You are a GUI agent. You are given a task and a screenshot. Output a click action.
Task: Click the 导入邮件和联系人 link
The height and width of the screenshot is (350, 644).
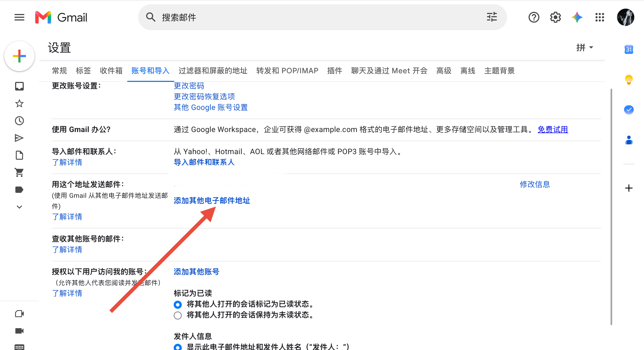point(204,162)
